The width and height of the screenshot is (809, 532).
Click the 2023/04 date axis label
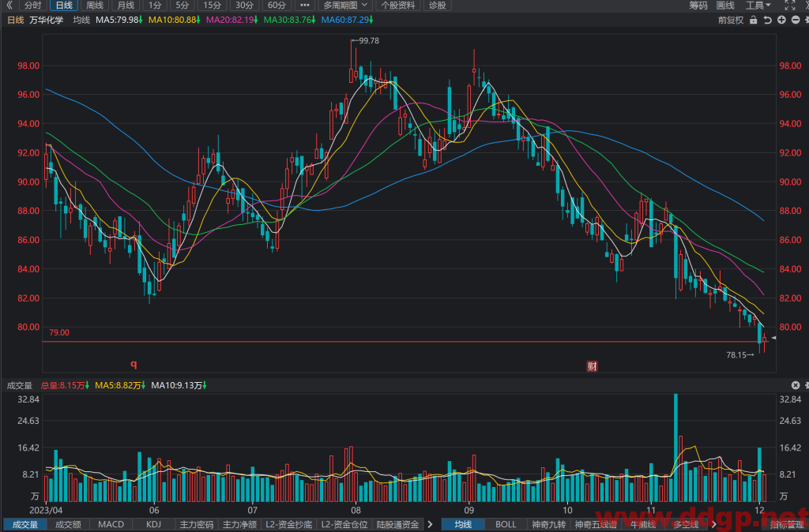(46, 511)
